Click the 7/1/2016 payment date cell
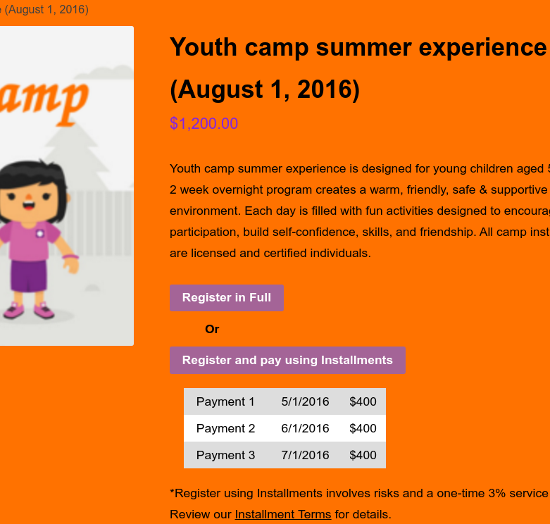The image size is (550, 524). pyautogui.click(x=305, y=455)
